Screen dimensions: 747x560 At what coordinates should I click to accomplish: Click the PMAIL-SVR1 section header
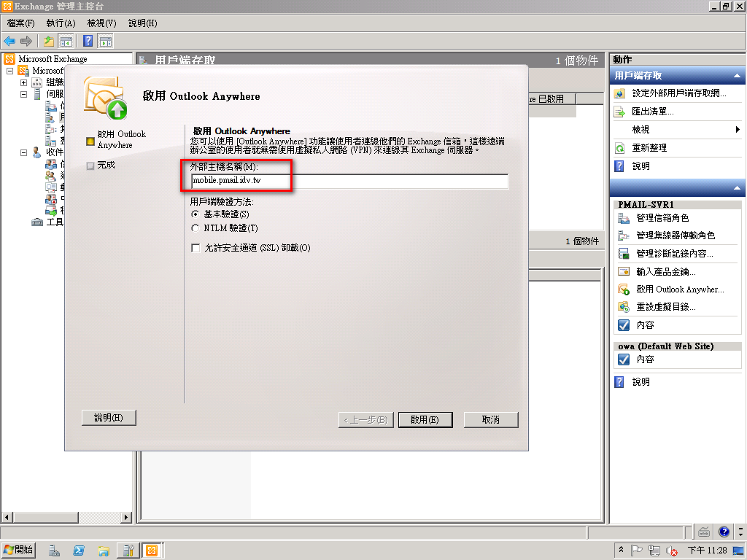pos(678,205)
